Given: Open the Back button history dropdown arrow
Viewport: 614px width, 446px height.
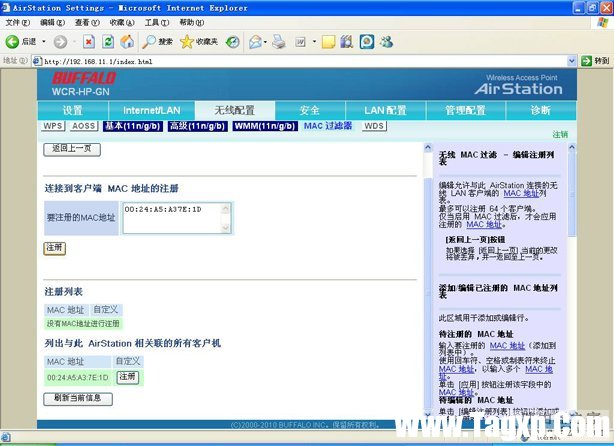Looking at the screenshot, I should click(x=44, y=42).
